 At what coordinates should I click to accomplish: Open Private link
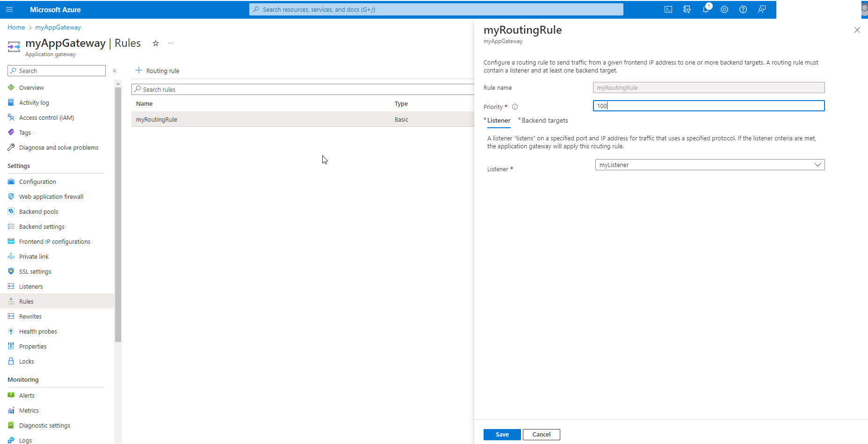34,256
